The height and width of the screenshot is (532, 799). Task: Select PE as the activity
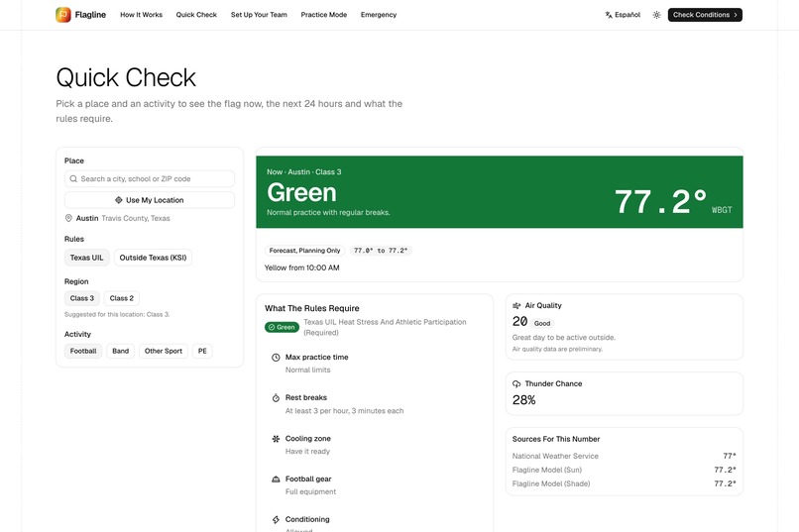click(202, 351)
